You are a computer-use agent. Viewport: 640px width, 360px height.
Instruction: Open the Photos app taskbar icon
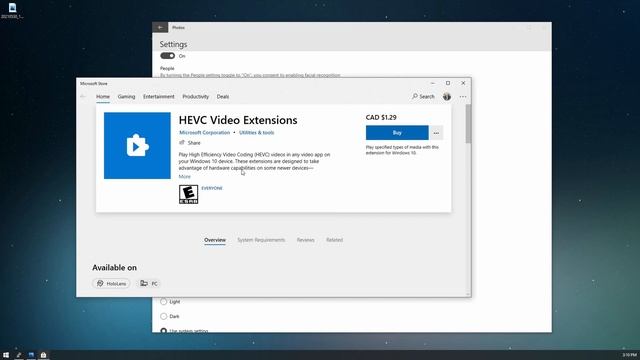point(31,355)
